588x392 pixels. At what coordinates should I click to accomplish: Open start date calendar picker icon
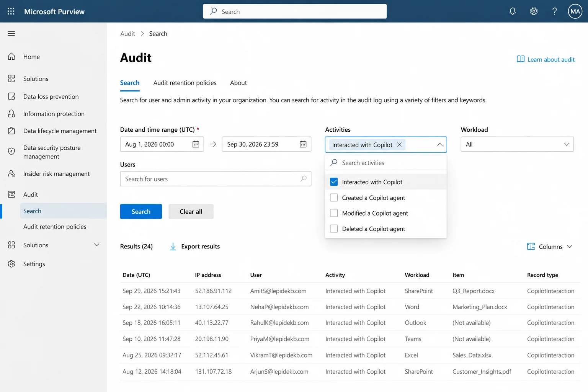(196, 144)
